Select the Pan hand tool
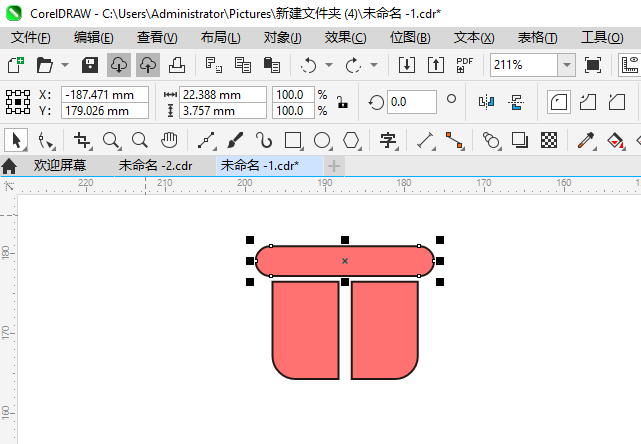 [168, 141]
